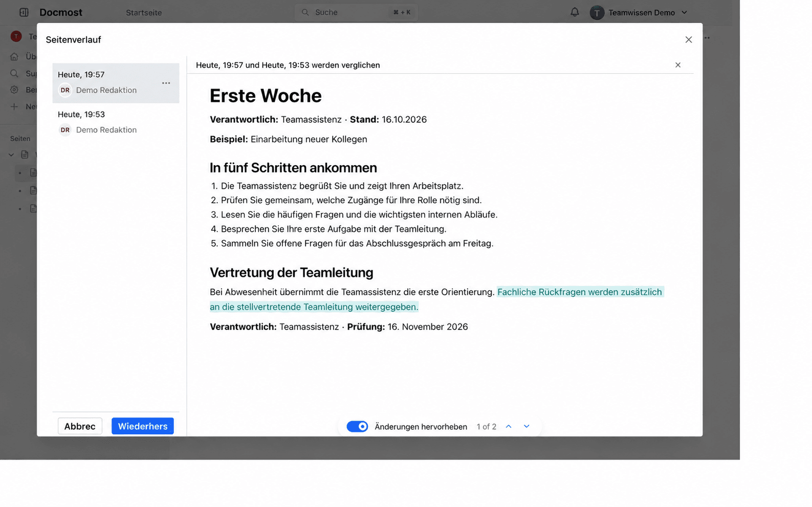Click the "Erste Woche" page title
This screenshot has width=812, height=507.
click(x=266, y=96)
